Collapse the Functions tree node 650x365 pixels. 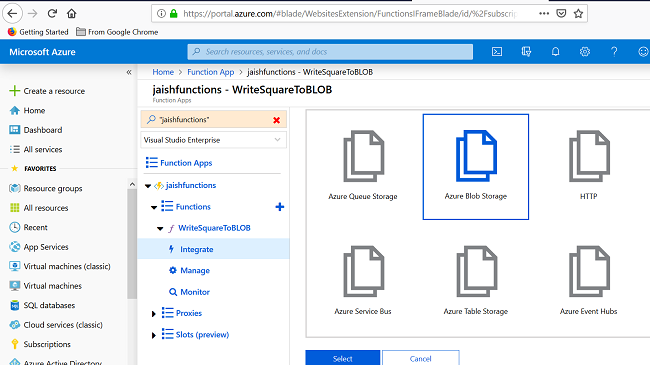click(154, 207)
